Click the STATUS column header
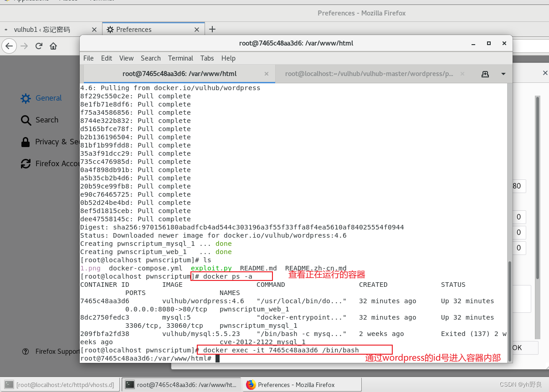The image size is (549, 392). click(453, 285)
